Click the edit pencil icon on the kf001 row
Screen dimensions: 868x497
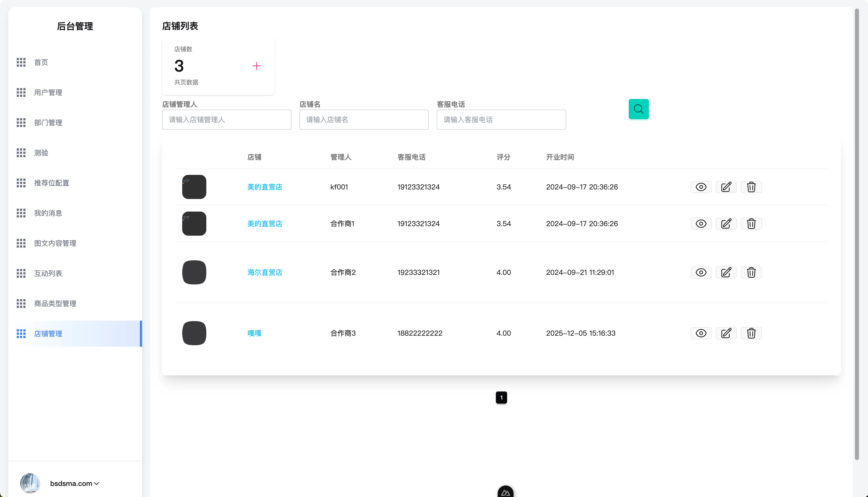pos(726,187)
